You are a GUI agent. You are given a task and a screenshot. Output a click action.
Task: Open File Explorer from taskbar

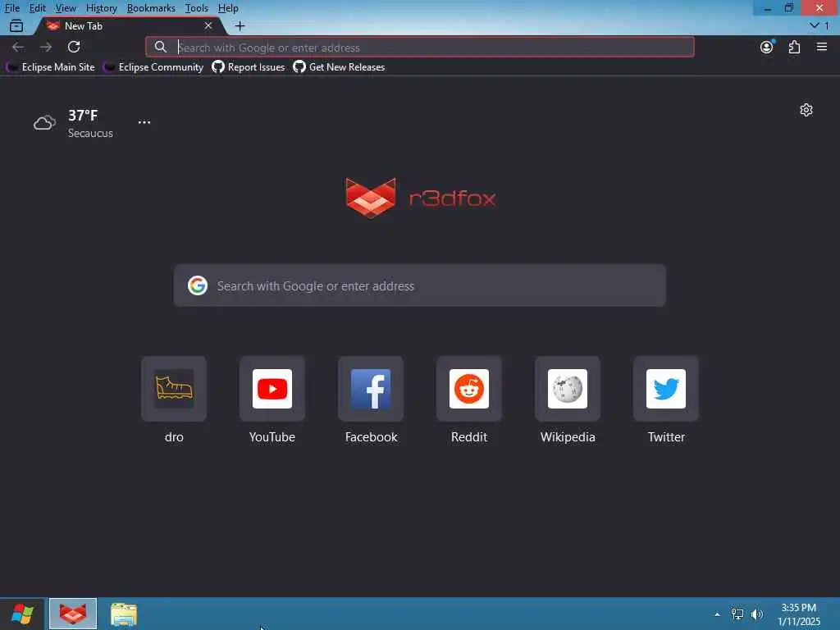[124, 614]
